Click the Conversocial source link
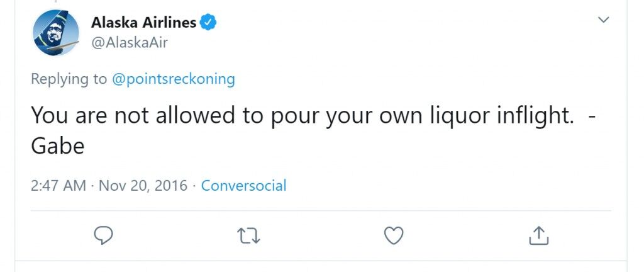 (x=243, y=186)
